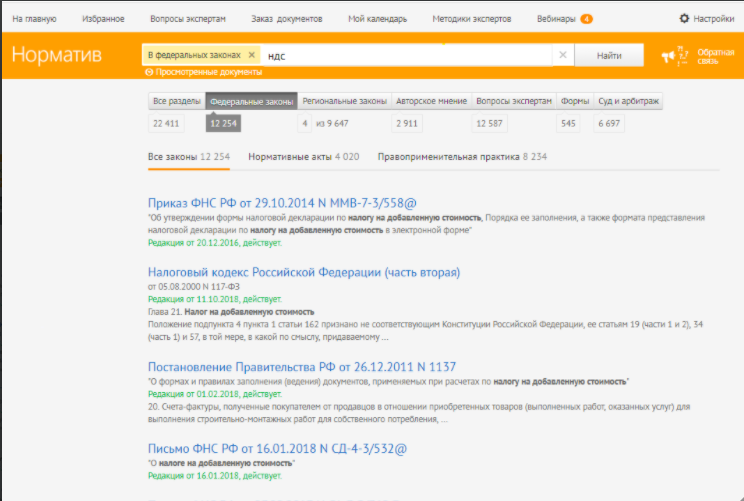Click the Норматив logo

(56, 55)
